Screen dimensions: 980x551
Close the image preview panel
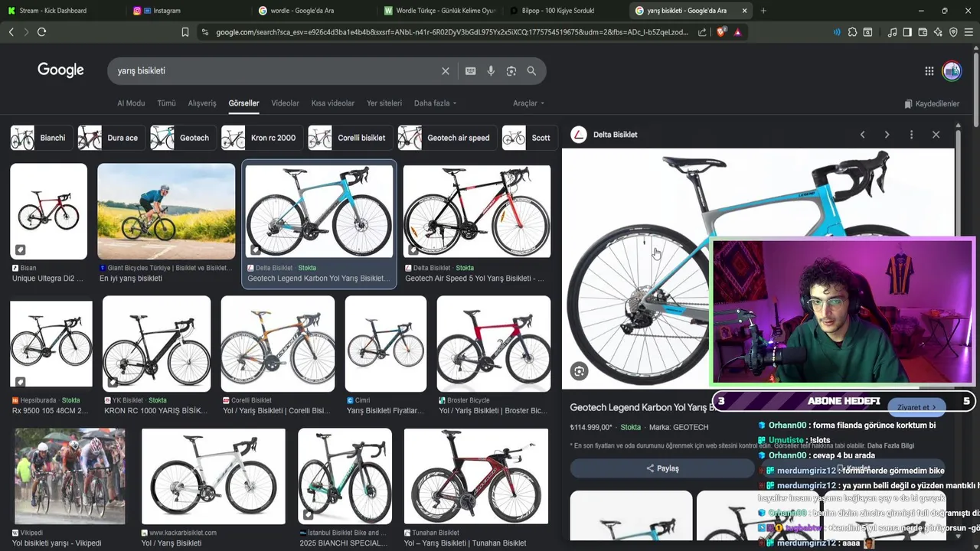click(x=936, y=135)
